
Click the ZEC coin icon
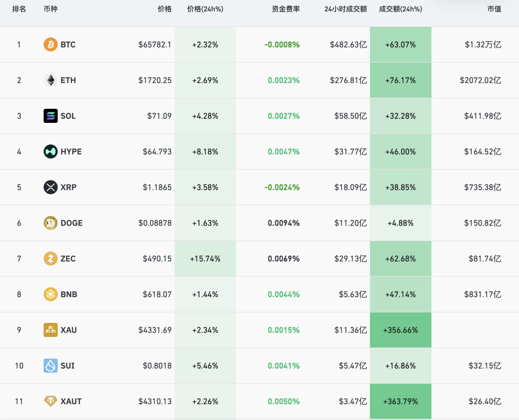point(50,259)
